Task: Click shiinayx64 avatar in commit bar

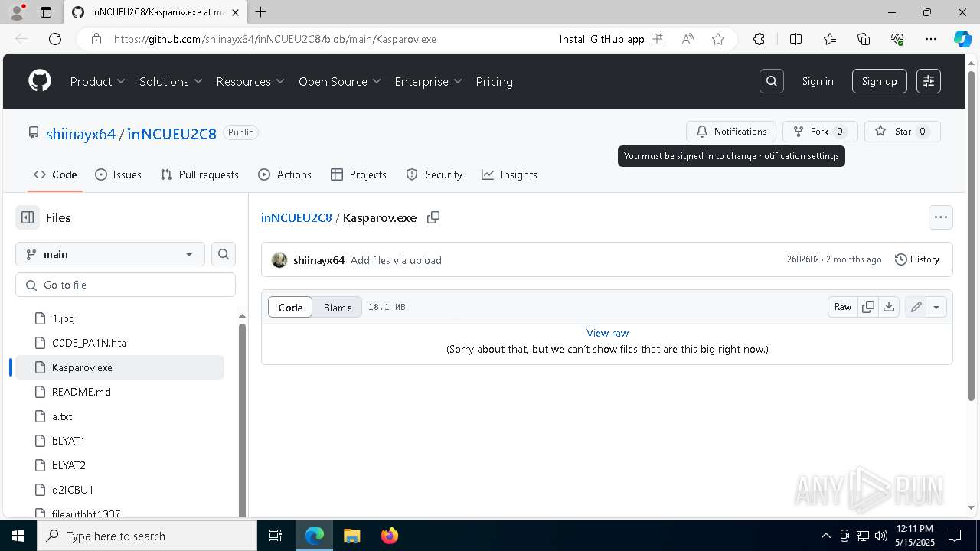Action: click(x=279, y=260)
